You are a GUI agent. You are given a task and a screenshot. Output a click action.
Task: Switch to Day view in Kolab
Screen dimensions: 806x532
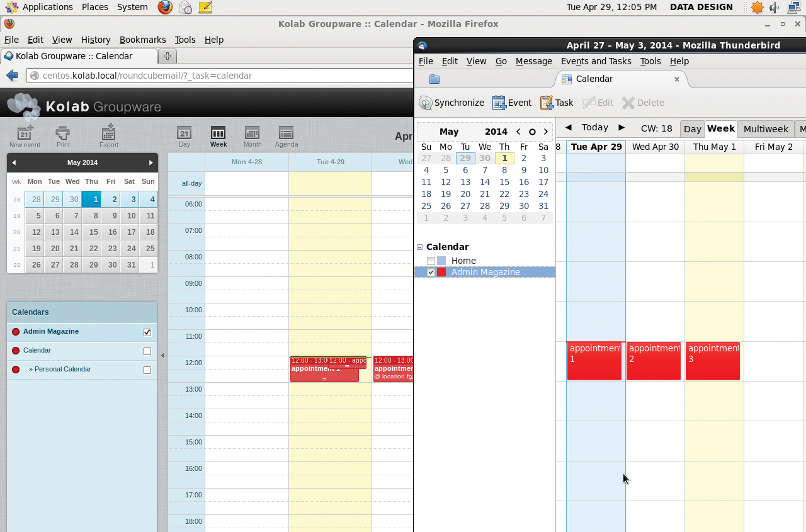pyautogui.click(x=184, y=135)
